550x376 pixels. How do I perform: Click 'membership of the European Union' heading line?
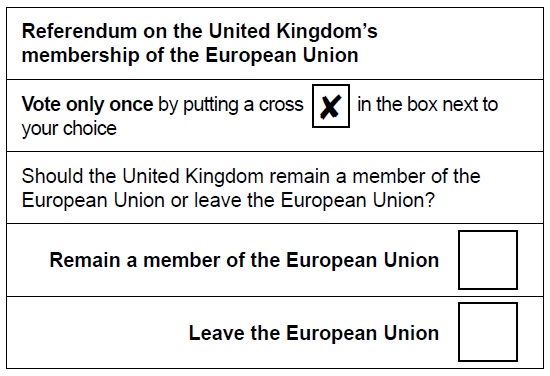tap(190, 55)
